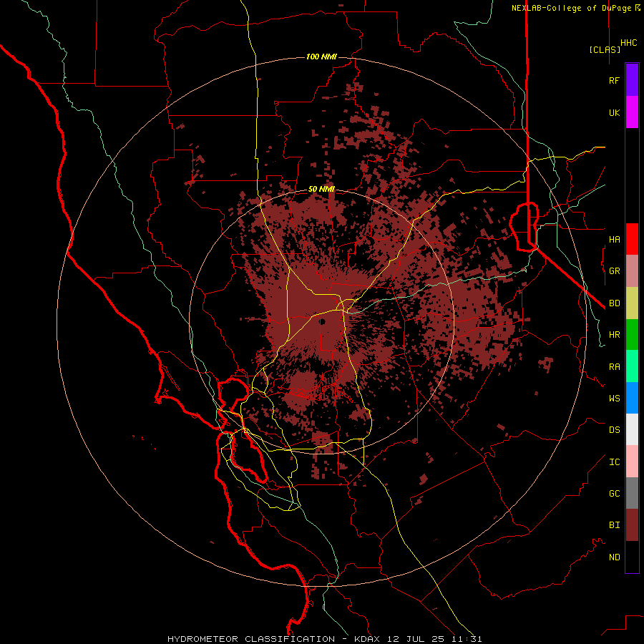Select the BD yellow legend swatch
This screenshot has width=644, height=644.
click(x=632, y=303)
